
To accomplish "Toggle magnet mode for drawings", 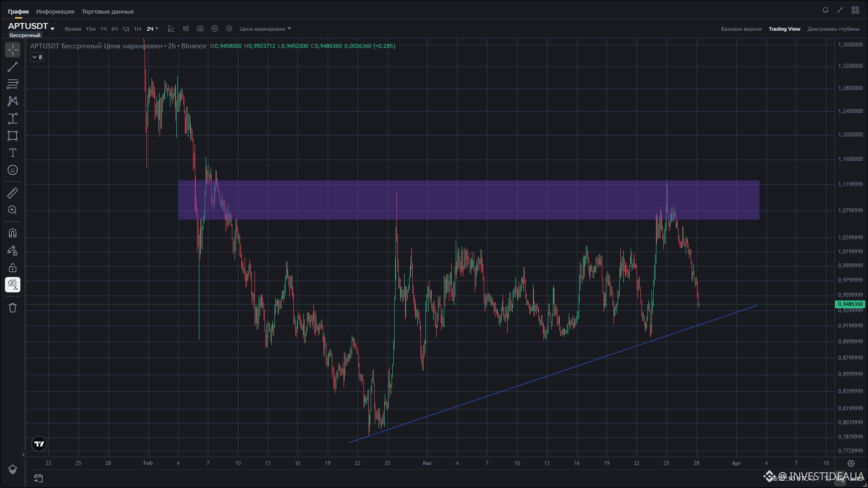I will click(13, 233).
